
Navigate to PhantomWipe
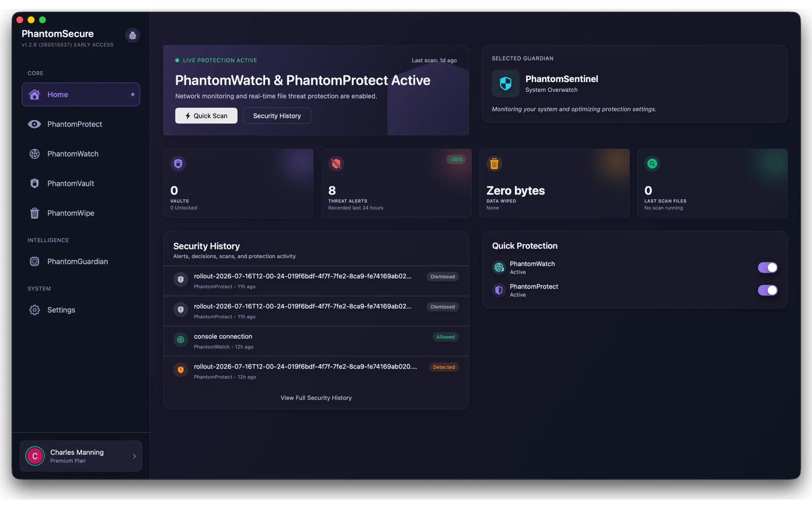point(81,213)
